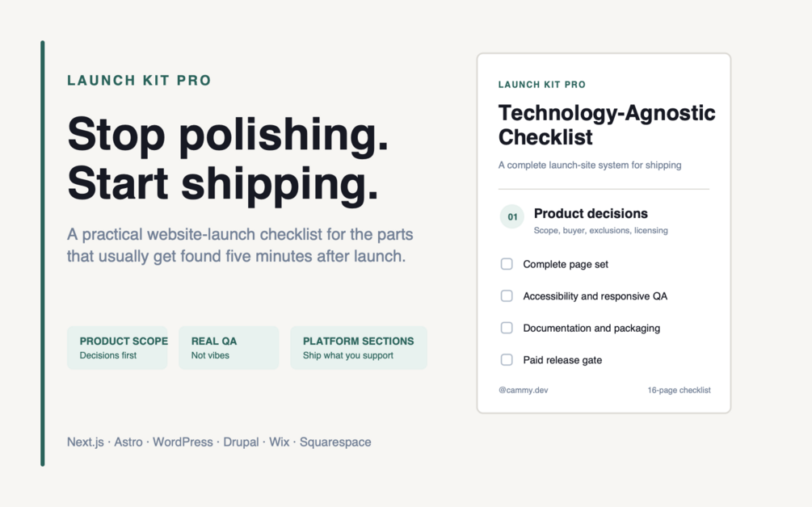
Task: Select the PRODUCT SCOPE badge
Action: [x=117, y=348]
